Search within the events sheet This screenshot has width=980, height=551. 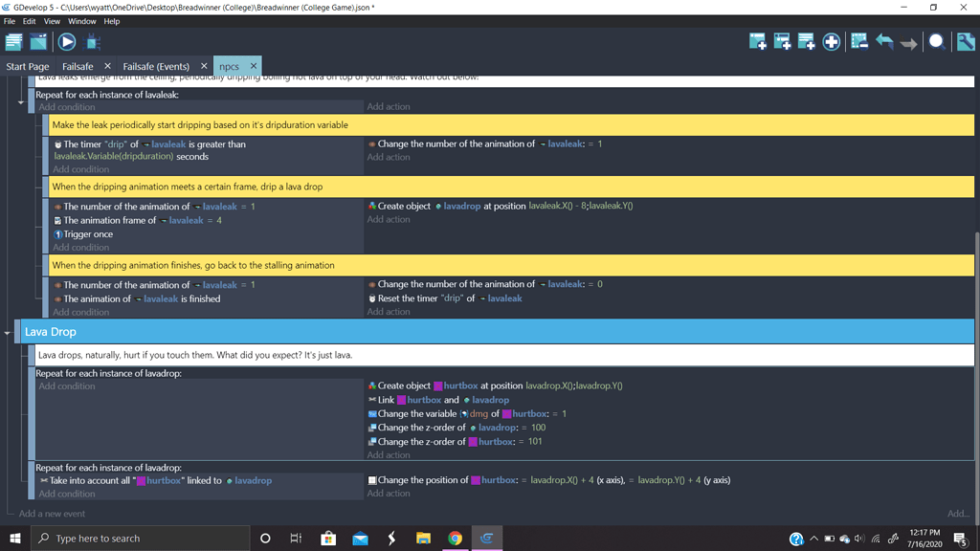pos(936,41)
